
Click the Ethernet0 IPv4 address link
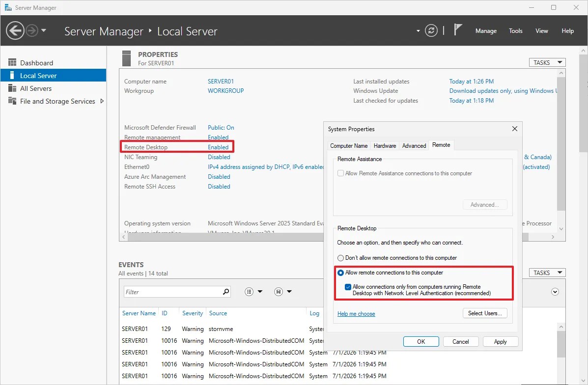click(265, 167)
